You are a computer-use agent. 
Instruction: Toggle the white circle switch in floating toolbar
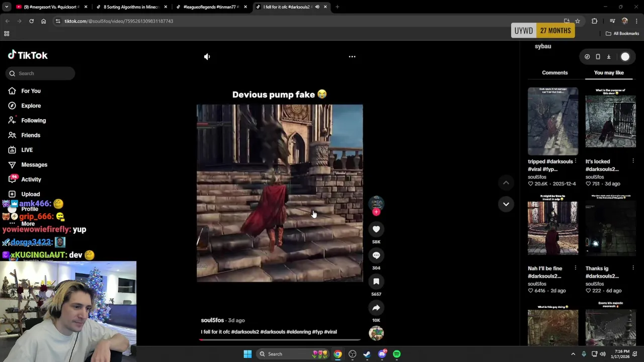(625, 57)
